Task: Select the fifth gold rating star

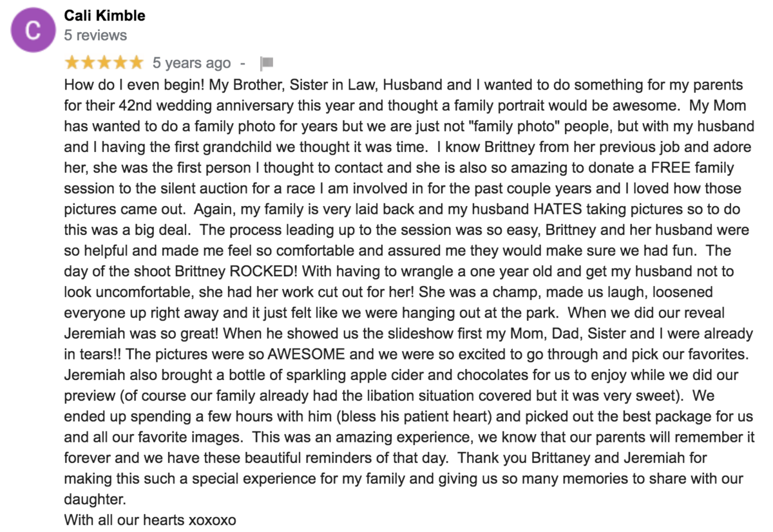Action: tap(135, 62)
